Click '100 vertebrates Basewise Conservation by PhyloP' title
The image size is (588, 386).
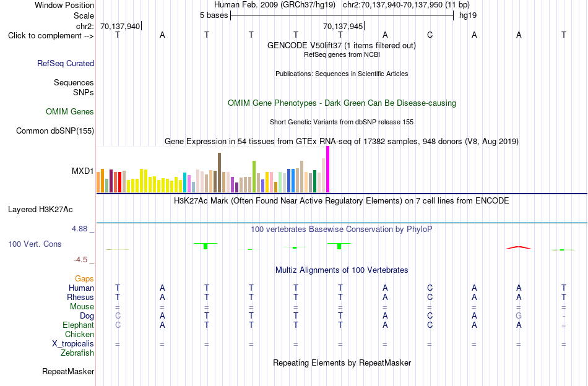click(x=341, y=229)
